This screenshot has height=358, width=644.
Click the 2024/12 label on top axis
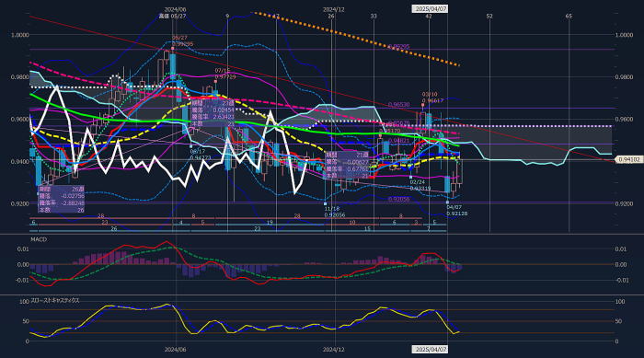point(333,9)
